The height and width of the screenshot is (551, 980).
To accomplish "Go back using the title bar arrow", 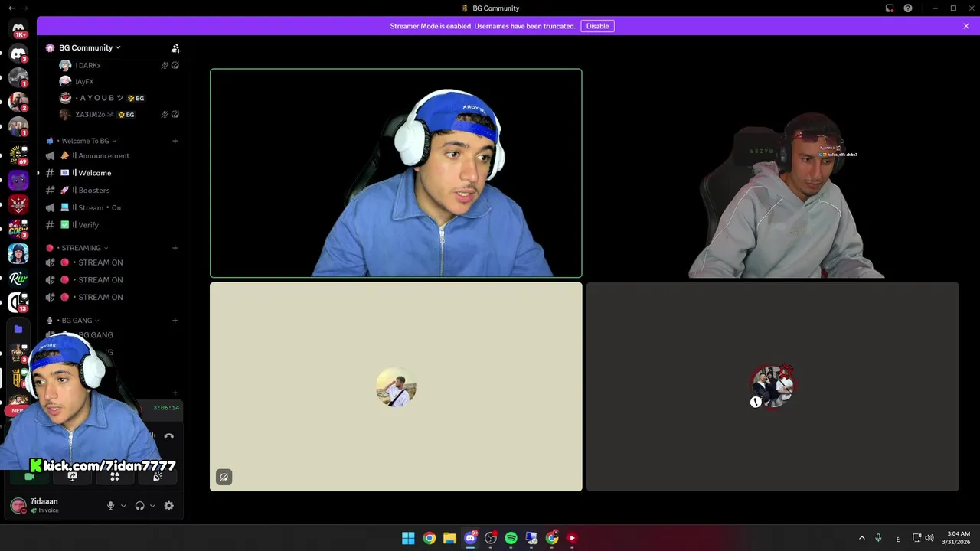I will (x=11, y=8).
